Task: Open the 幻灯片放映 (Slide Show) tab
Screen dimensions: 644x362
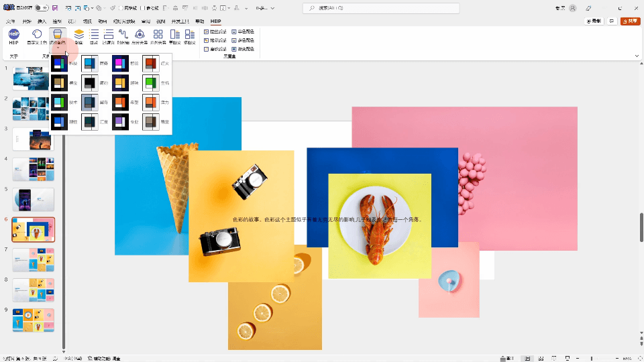Action: (124, 21)
